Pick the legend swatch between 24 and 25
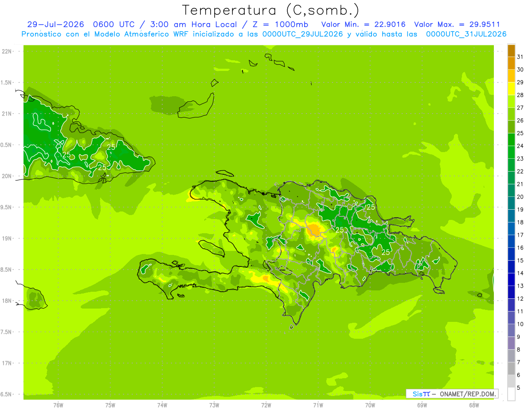 point(511,140)
